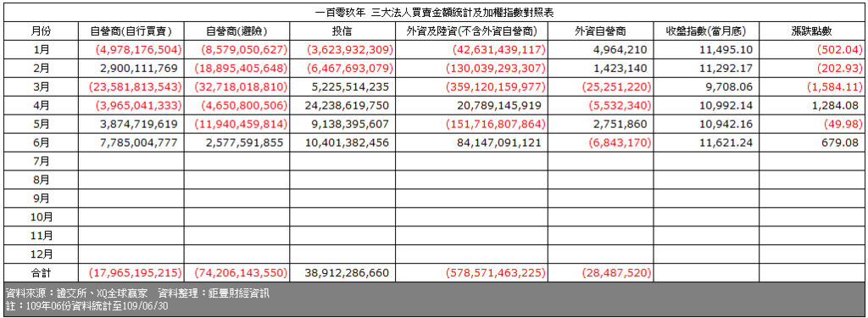Select total (74,206,143,550)
868x318 pixels.
pyautogui.click(x=241, y=272)
